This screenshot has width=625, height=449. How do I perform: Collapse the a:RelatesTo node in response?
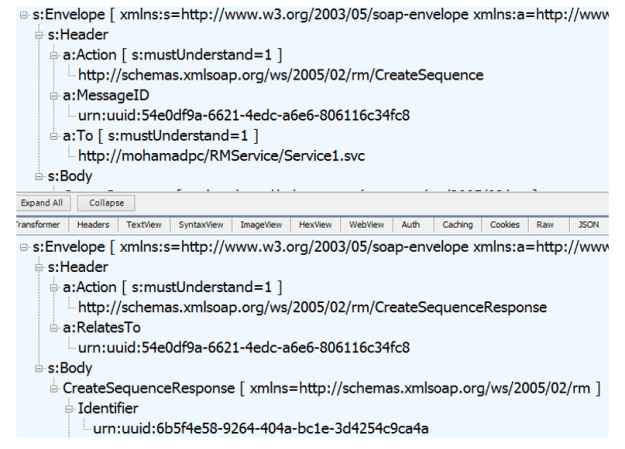point(54,327)
